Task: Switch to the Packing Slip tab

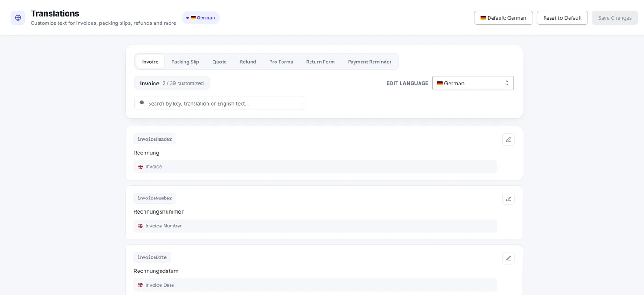Action: pos(185,62)
